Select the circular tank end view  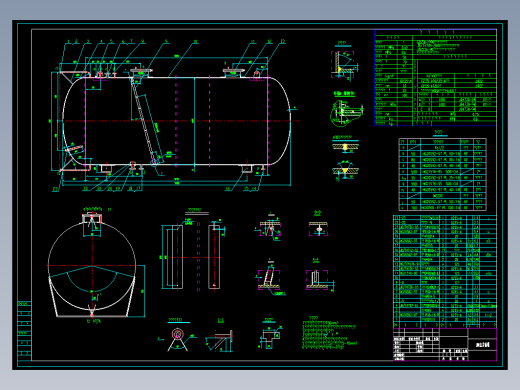(92, 266)
